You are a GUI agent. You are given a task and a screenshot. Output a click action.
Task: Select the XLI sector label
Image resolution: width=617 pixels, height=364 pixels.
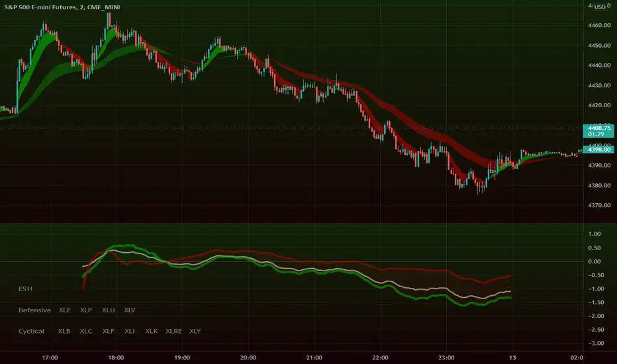point(130,332)
